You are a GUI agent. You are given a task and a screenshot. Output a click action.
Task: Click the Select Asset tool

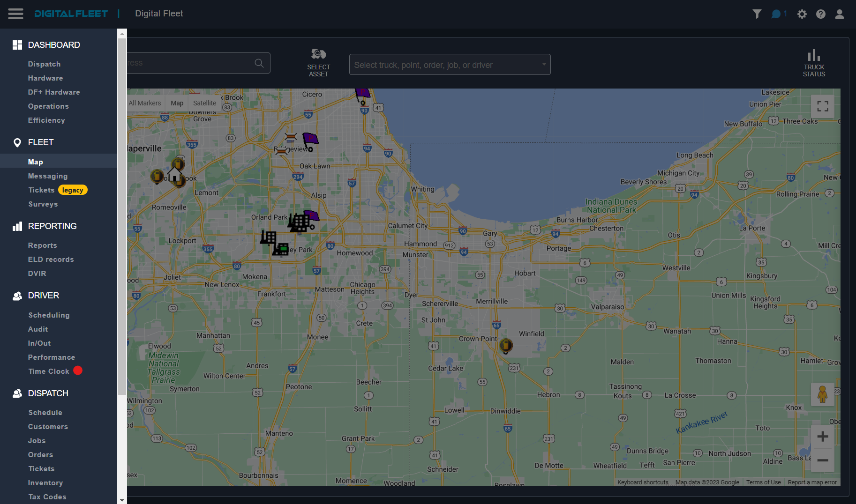318,62
